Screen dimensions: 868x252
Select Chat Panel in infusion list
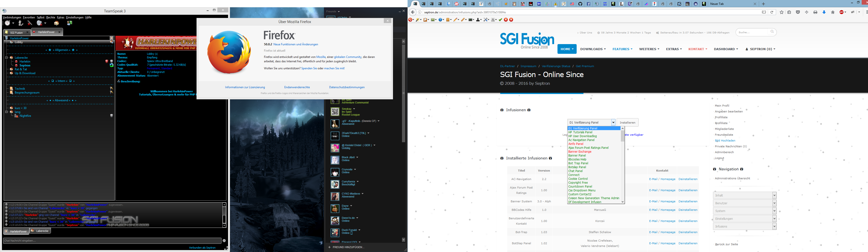click(575, 171)
